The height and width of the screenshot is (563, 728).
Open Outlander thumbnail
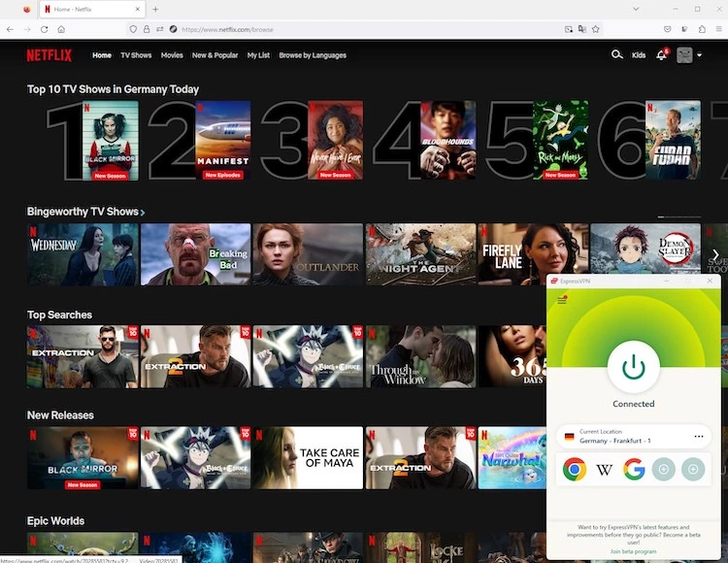click(309, 254)
